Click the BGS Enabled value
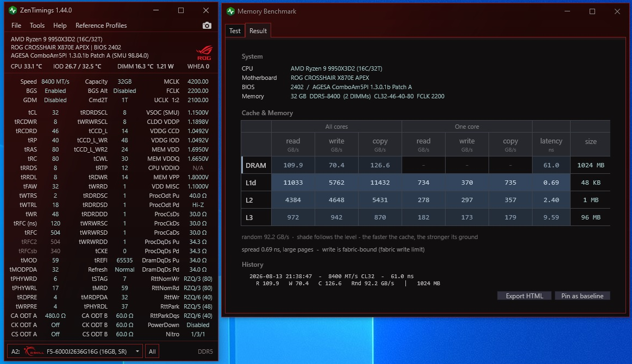This screenshot has height=364, width=632. click(55, 91)
